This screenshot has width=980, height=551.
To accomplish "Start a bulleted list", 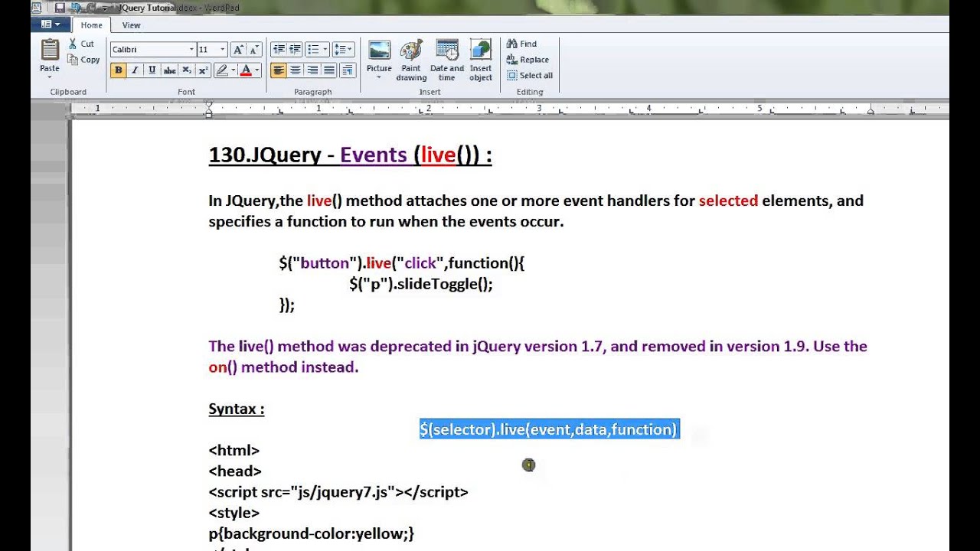I will click(x=312, y=49).
